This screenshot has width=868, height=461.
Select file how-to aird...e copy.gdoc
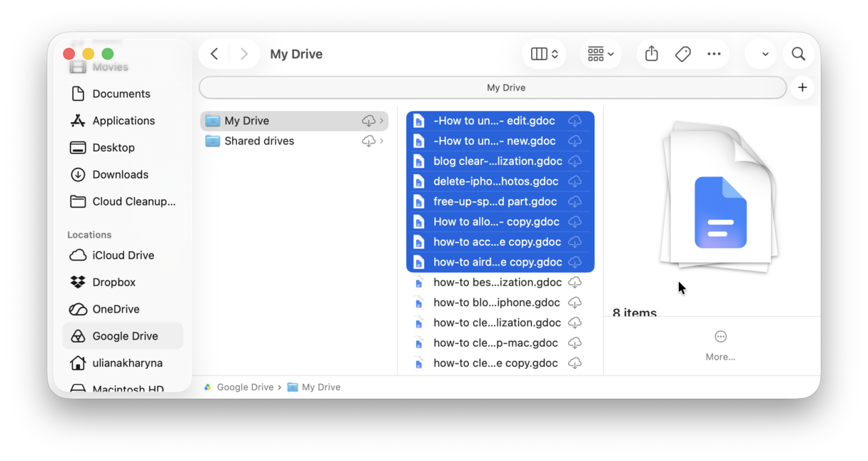500,262
